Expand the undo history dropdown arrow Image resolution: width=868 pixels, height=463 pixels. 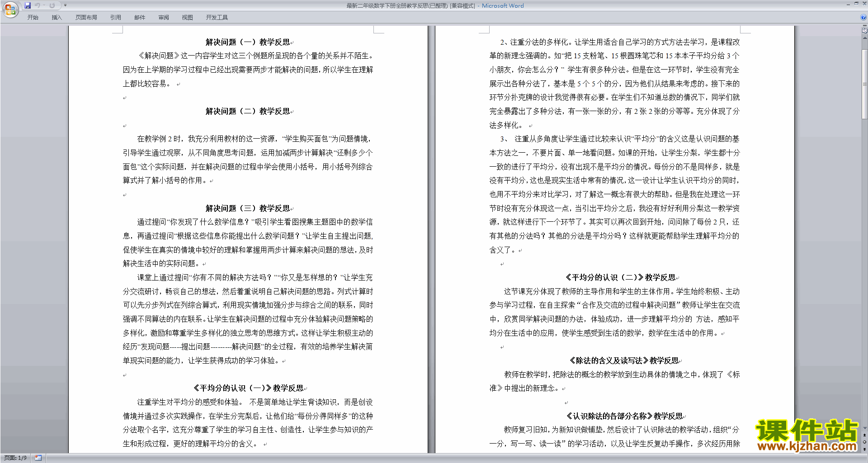click(x=44, y=5)
